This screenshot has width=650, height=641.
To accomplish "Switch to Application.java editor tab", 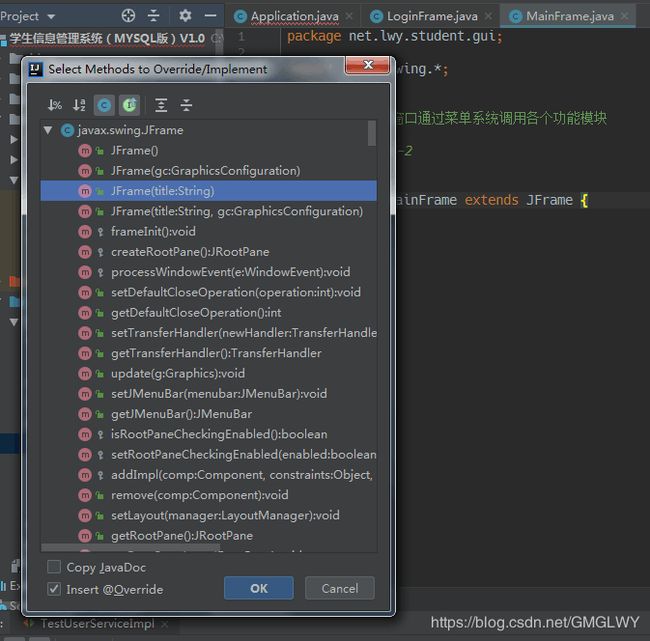I will click(x=294, y=16).
